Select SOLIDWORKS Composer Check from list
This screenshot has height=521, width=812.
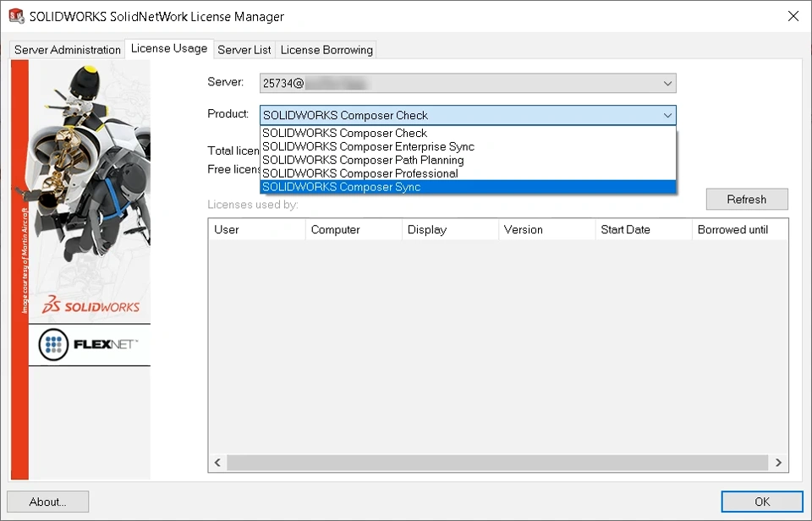click(x=344, y=133)
